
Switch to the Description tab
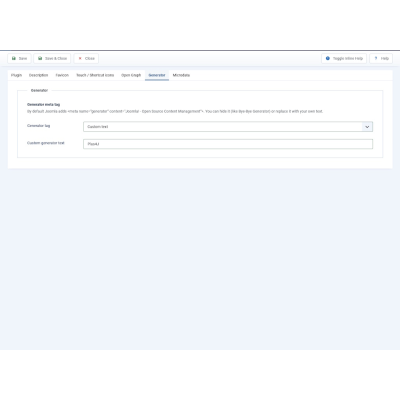pos(38,75)
